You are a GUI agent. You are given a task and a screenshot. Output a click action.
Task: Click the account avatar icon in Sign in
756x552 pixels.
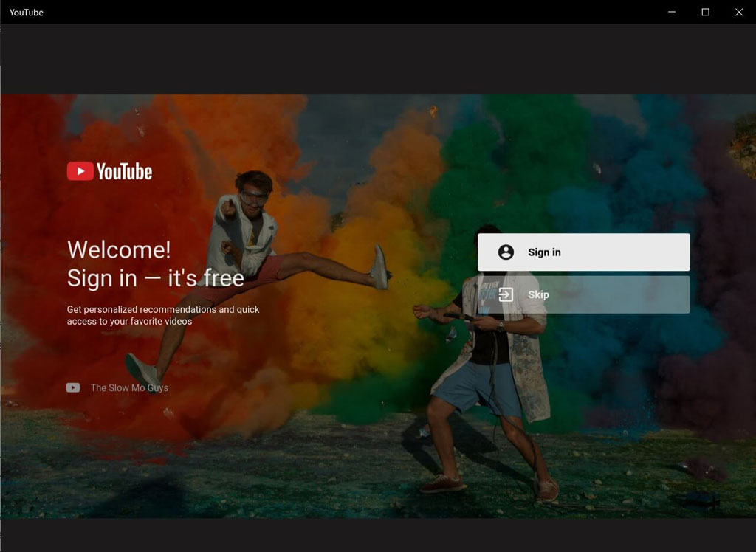click(x=506, y=252)
